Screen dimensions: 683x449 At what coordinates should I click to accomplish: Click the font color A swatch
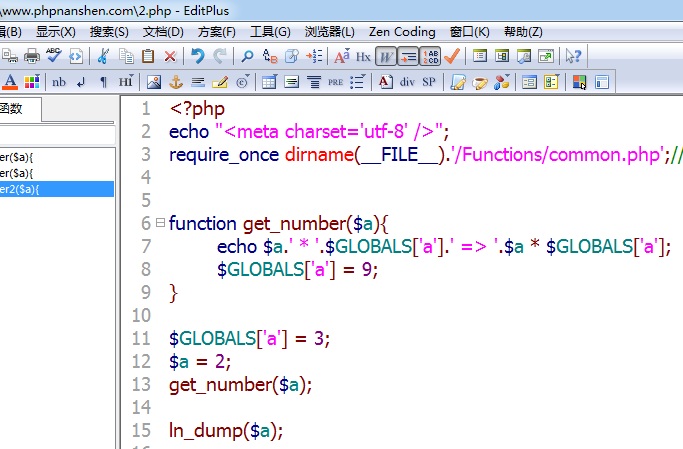pos(10,82)
